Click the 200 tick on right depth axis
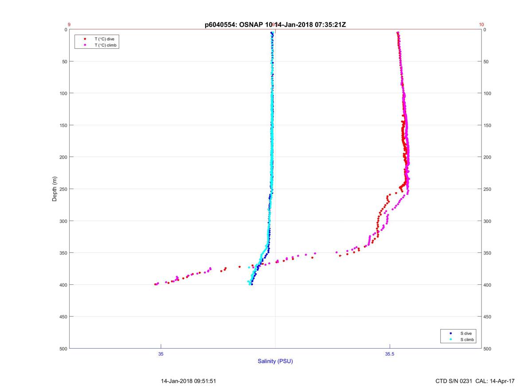The width and height of the screenshot is (532, 392). tap(488, 157)
